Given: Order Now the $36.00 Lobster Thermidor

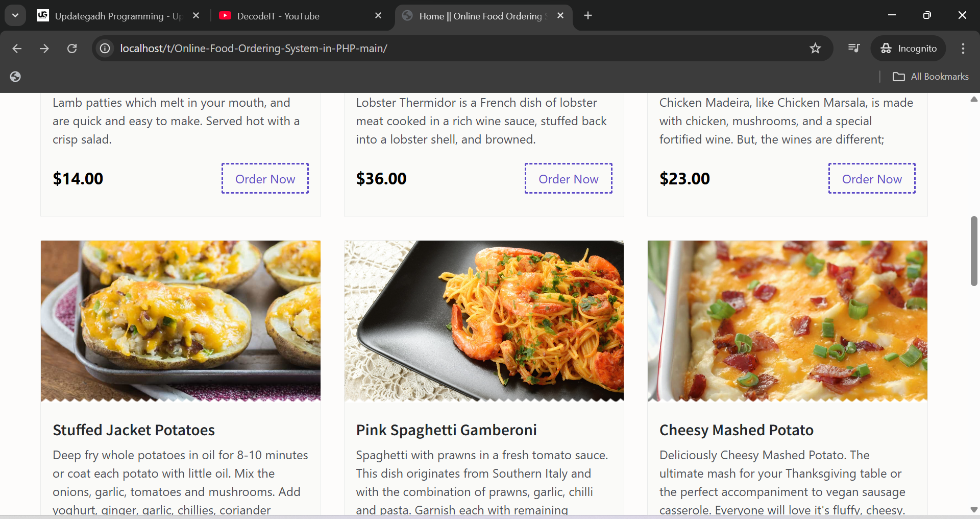Looking at the screenshot, I should tap(568, 179).
